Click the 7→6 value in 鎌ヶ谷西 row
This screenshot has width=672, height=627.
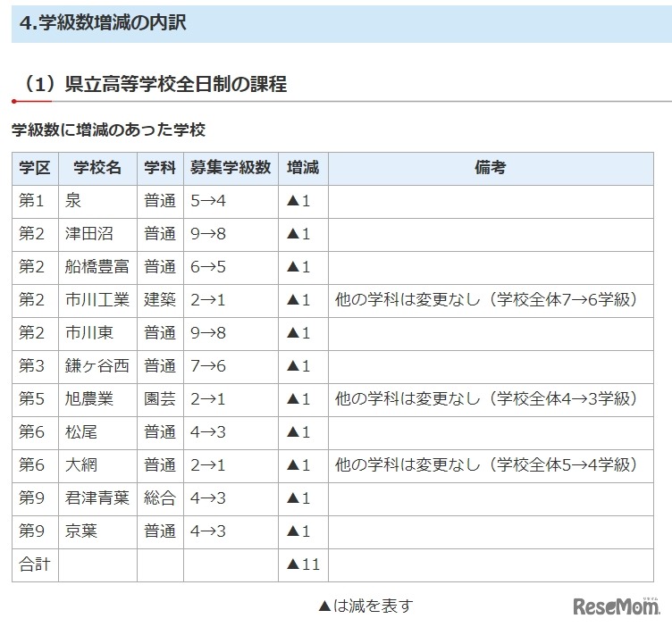tap(208, 366)
